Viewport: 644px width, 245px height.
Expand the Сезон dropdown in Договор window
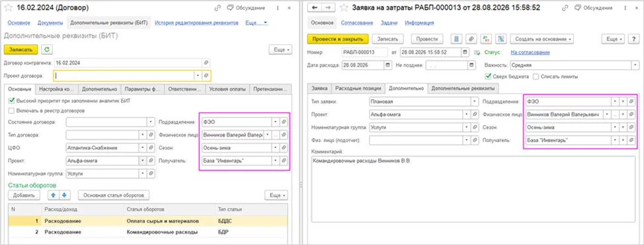coord(275,148)
